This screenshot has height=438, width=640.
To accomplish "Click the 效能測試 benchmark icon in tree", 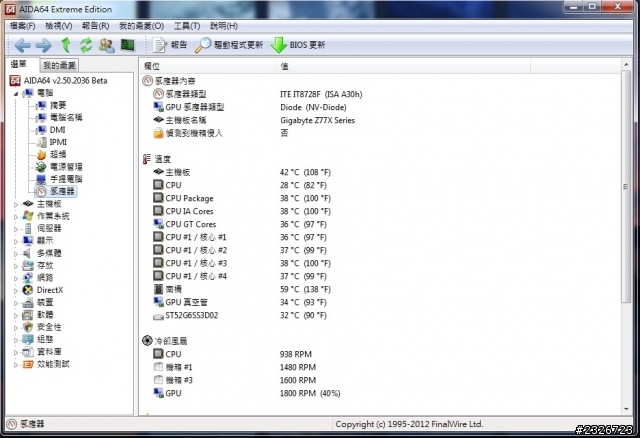I will click(28, 364).
